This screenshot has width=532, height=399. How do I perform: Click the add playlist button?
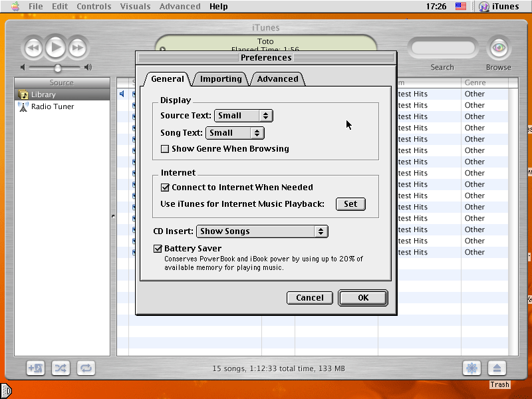click(x=35, y=368)
